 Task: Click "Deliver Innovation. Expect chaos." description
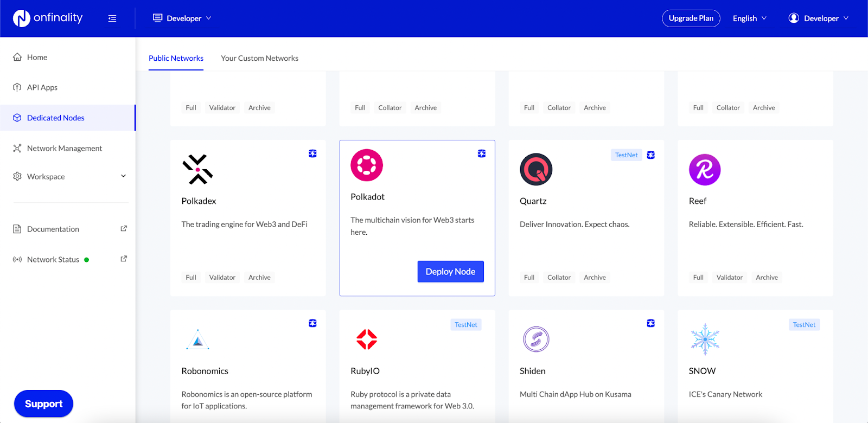[x=575, y=225]
